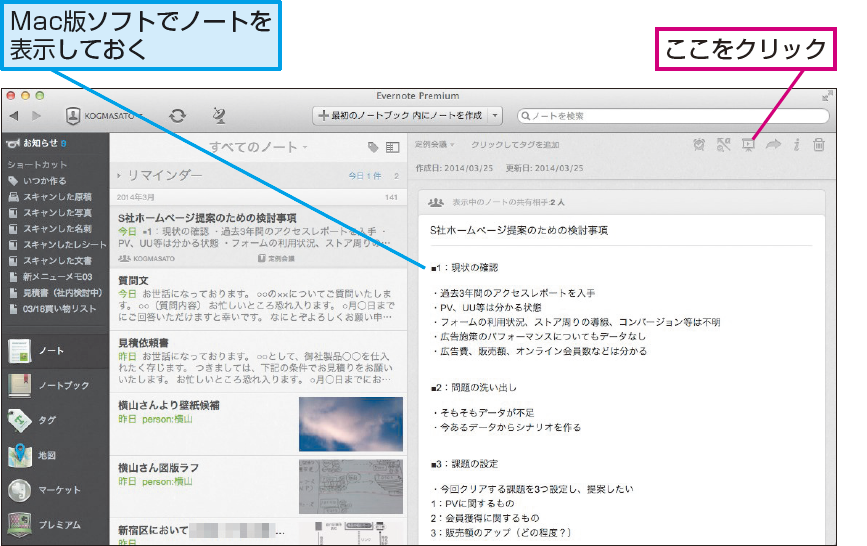Select the 質問文 note
The image size is (867, 546).
[258, 299]
